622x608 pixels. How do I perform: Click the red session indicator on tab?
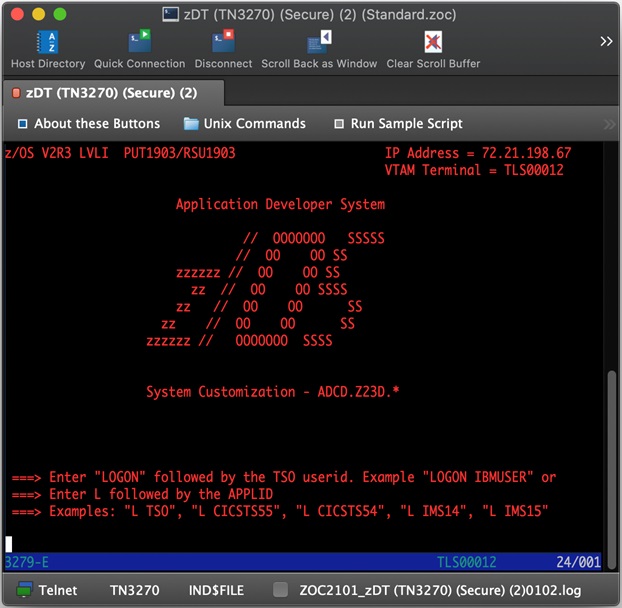(16, 93)
